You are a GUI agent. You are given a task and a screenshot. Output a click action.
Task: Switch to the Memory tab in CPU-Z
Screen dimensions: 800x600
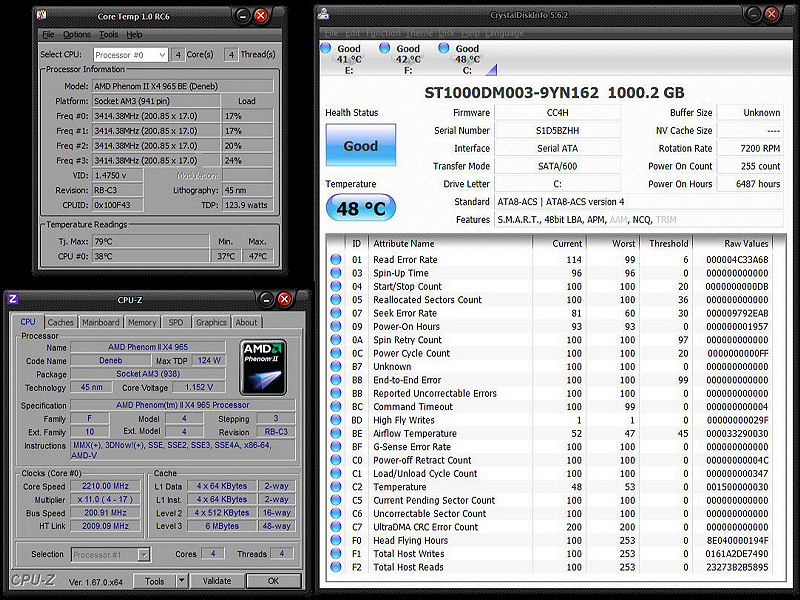click(x=141, y=322)
